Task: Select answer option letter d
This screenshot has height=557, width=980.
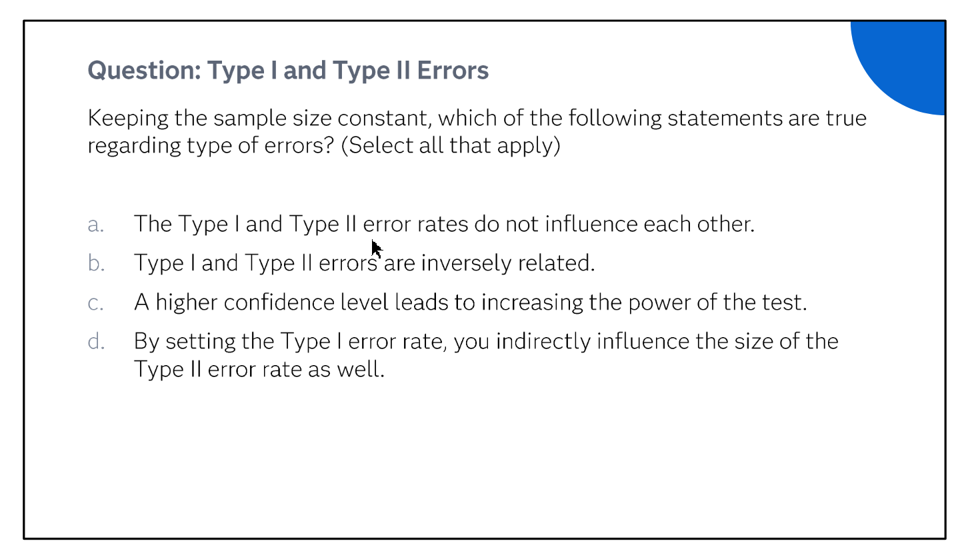Action: [96, 341]
